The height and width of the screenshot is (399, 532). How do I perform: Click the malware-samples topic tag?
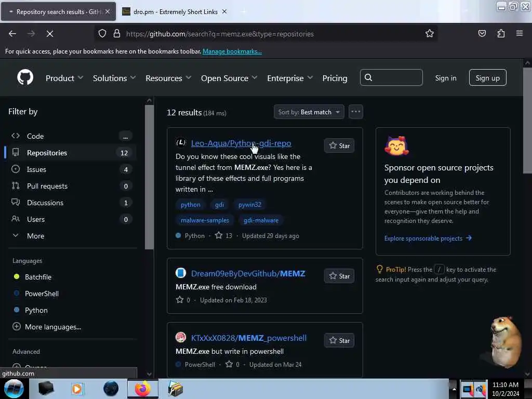click(x=205, y=220)
